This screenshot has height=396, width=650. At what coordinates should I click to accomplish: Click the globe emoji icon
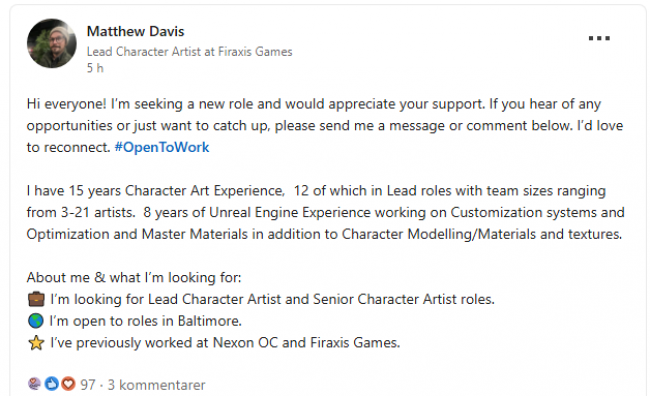click(x=36, y=321)
